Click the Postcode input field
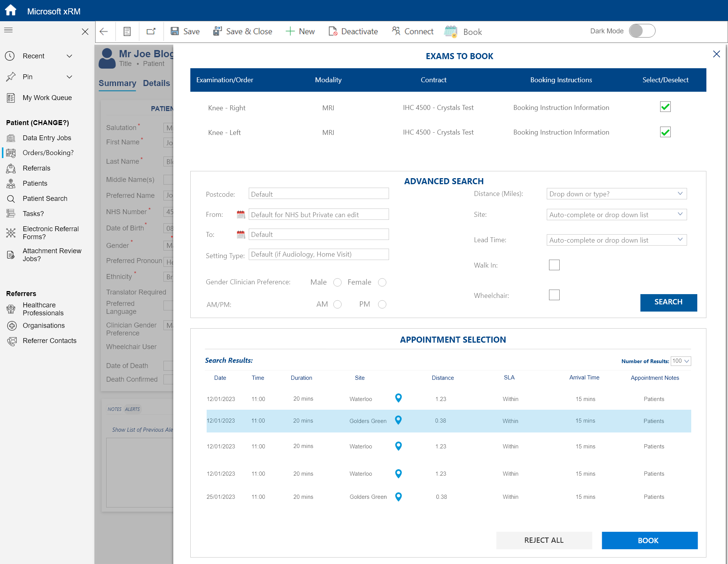728x564 pixels. coord(318,194)
